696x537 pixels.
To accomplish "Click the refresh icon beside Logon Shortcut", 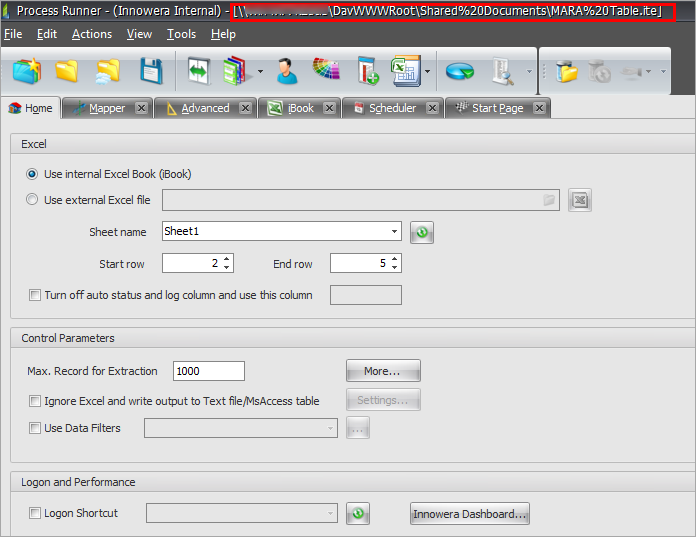I will (x=358, y=514).
